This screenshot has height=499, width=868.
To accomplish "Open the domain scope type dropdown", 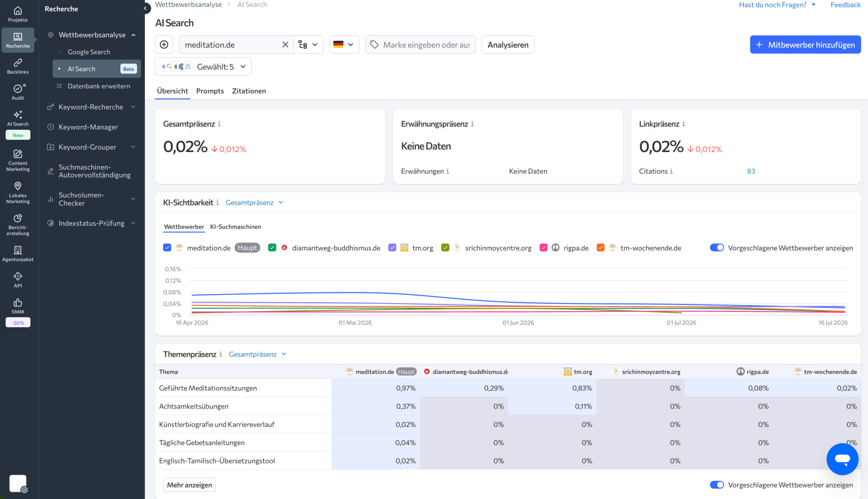I will pos(309,44).
